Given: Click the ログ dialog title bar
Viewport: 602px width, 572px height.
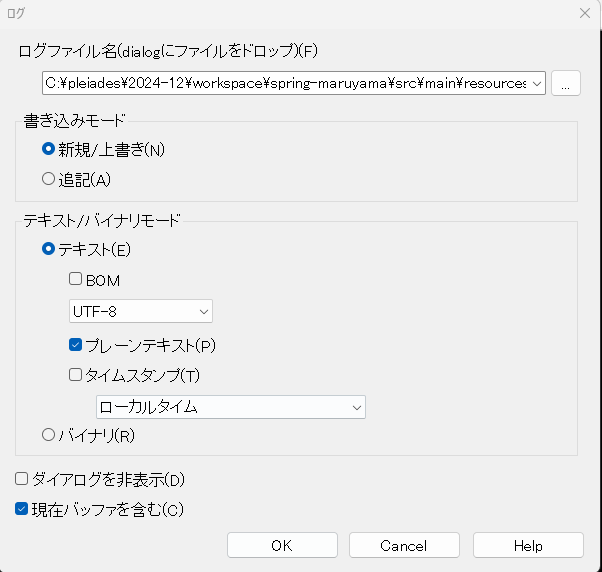Looking at the screenshot, I should [300, 13].
